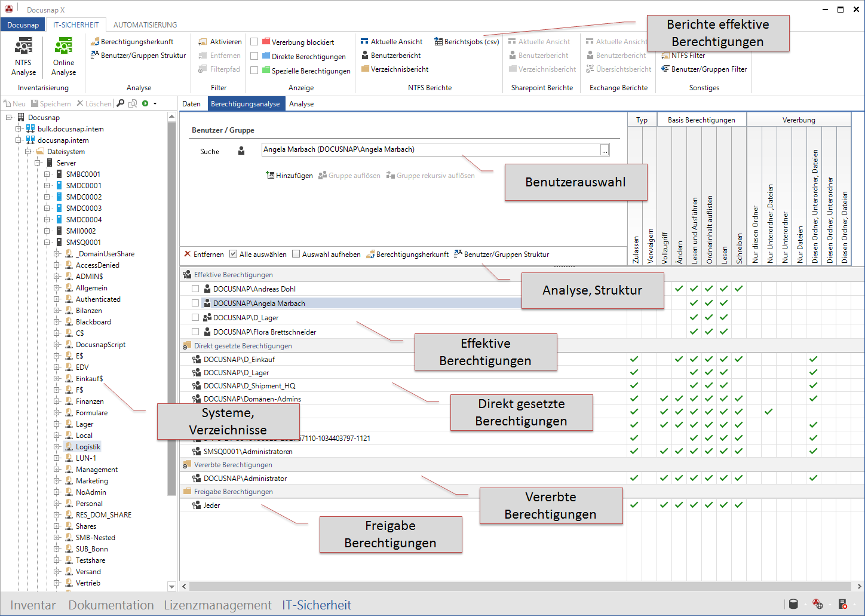Check the DOCUSNAP\Flora Brettschneider checkbox
The height and width of the screenshot is (616, 865).
click(x=195, y=332)
